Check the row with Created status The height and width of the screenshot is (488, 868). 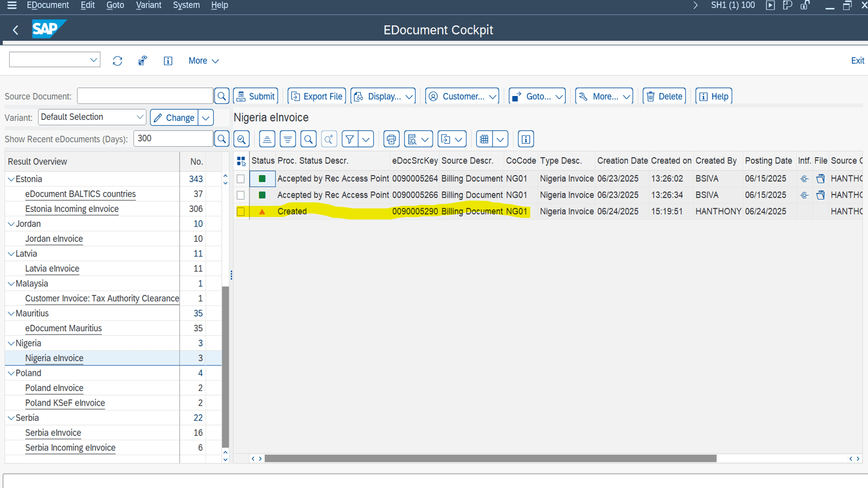click(x=241, y=211)
